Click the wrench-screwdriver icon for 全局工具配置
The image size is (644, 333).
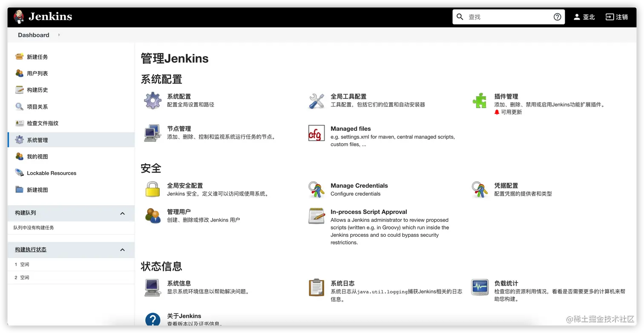pos(316,101)
